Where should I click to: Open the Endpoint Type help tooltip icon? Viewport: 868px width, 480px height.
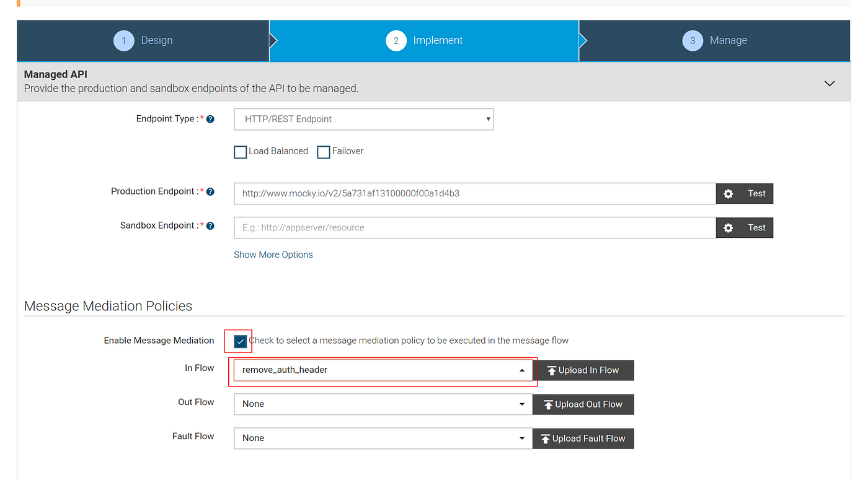(210, 118)
